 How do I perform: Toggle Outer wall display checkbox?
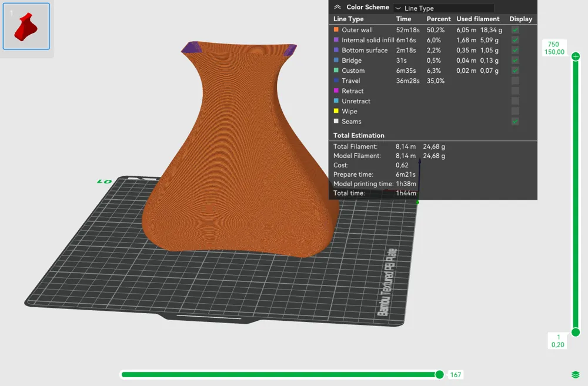(x=515, y=30)
